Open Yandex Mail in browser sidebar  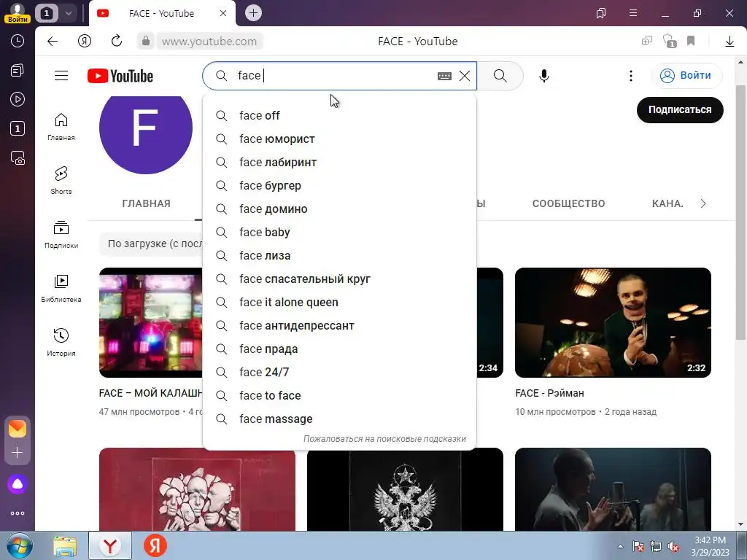click(x=18, y=429)
